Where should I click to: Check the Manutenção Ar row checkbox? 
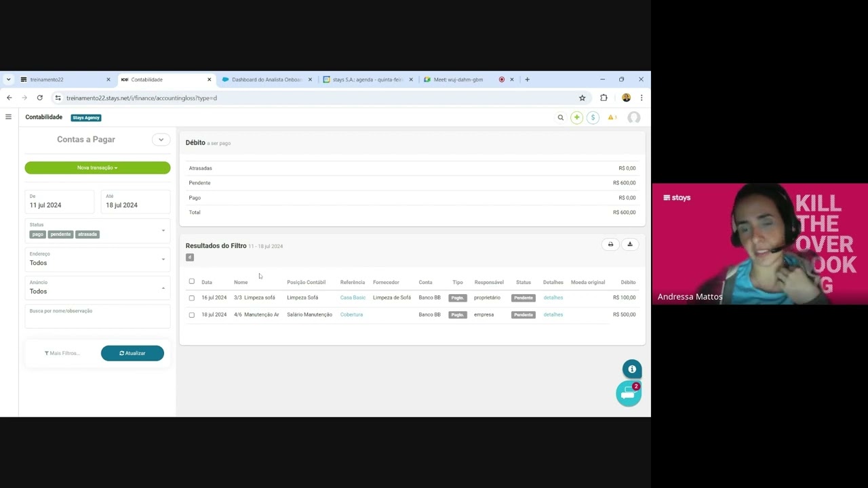192,315
